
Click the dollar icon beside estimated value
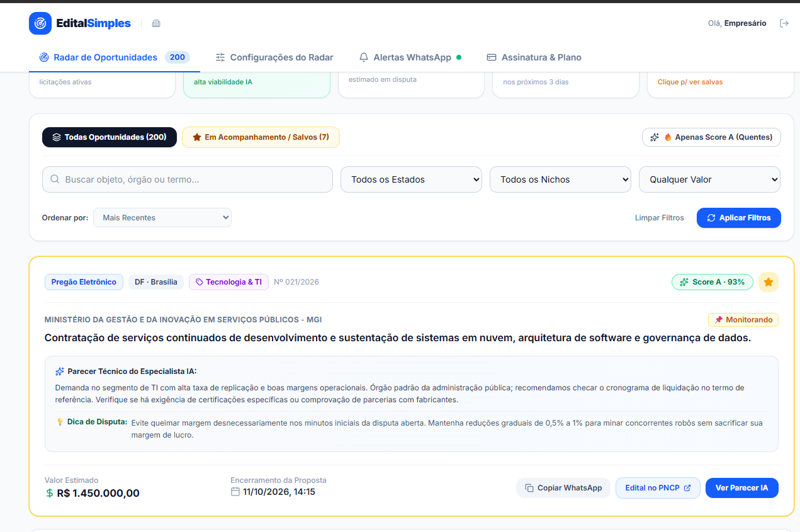50,493
